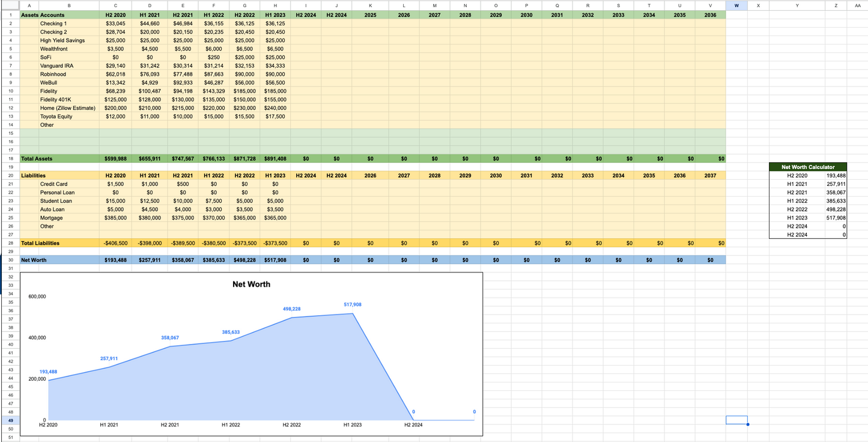Screen dimensions: 868x442
Task: Select the row 1 header
Action: pos(10,15)
